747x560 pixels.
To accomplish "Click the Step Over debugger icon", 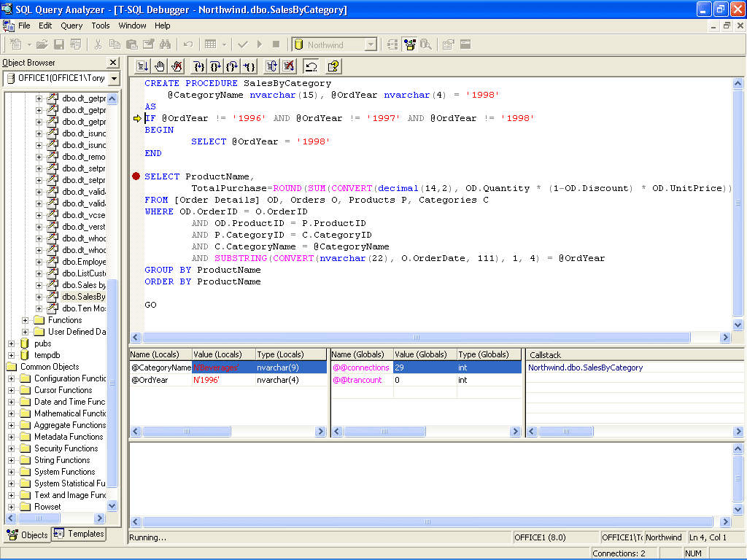I will coord(215,66).
